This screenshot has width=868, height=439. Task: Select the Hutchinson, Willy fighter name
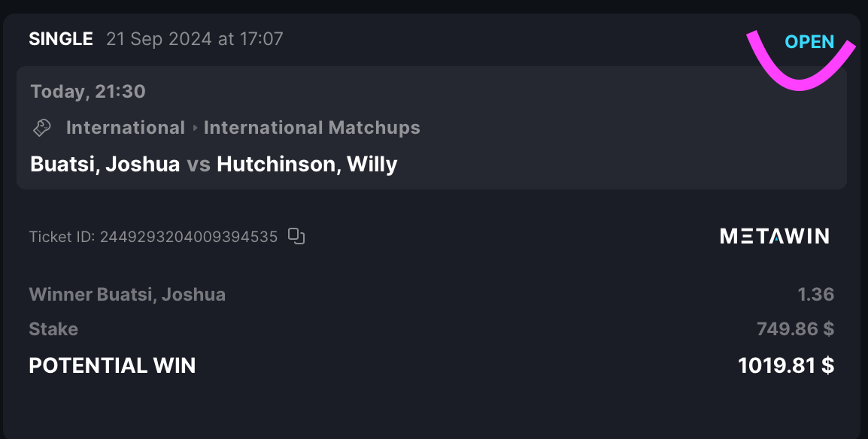click(x=307, y=164)
